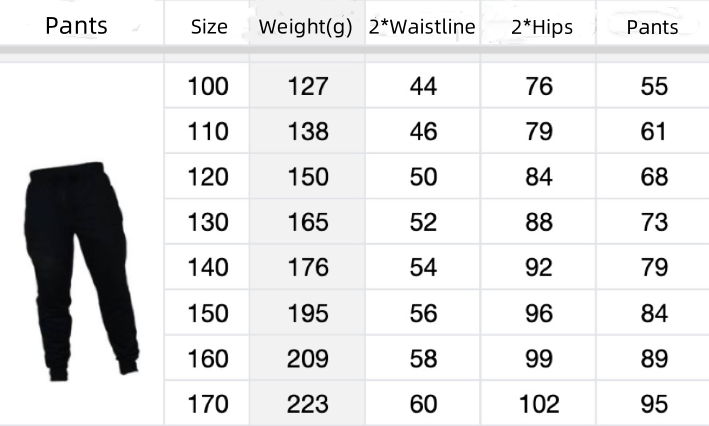
Task: Click the black jogger pants image
Action: click(x=81, y=271)
